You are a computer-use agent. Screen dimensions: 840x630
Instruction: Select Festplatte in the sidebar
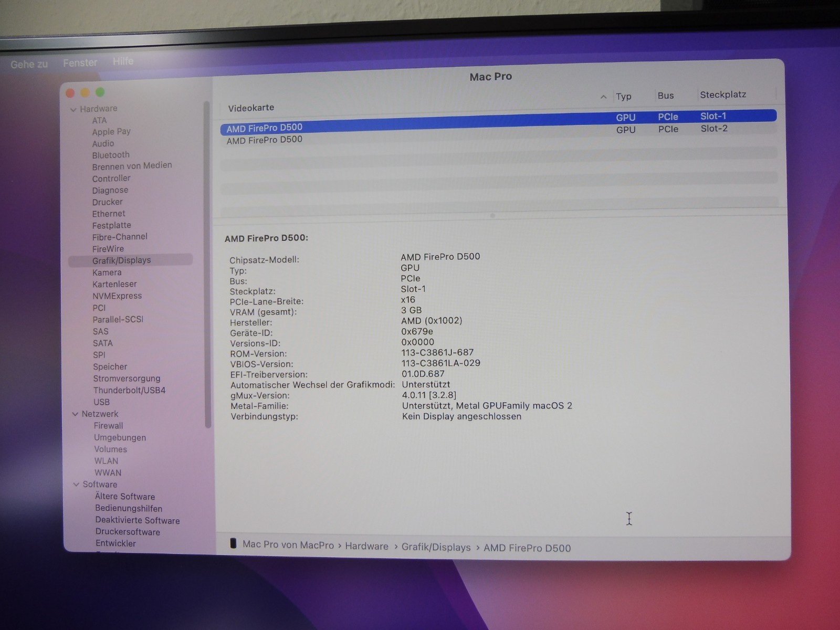point(112,225)
